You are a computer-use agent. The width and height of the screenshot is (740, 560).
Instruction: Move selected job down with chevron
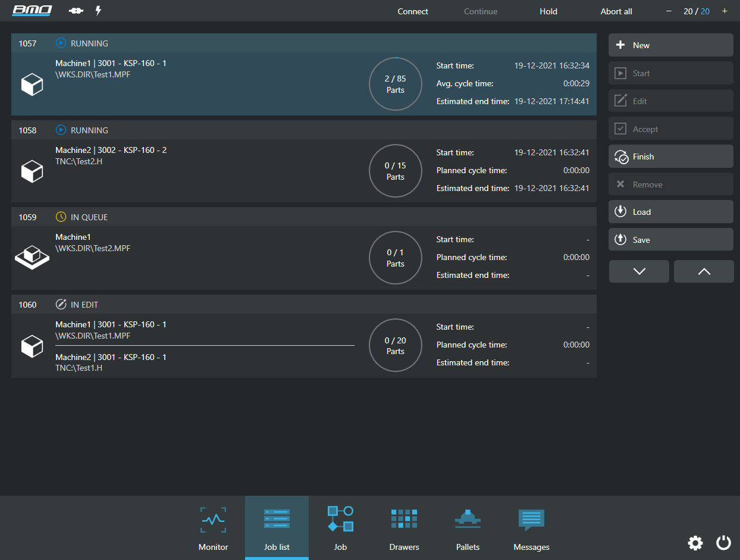click(x=639, y=271)
